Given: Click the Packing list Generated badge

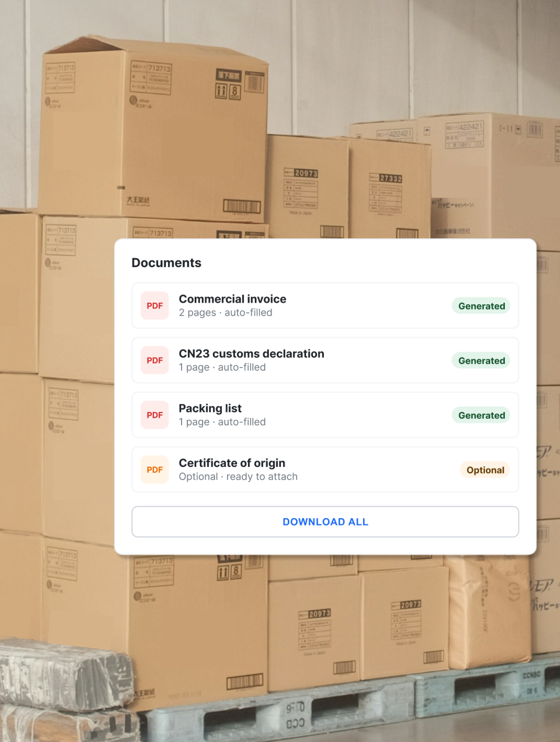Looking at the screenshot, I should coord(481,415).
